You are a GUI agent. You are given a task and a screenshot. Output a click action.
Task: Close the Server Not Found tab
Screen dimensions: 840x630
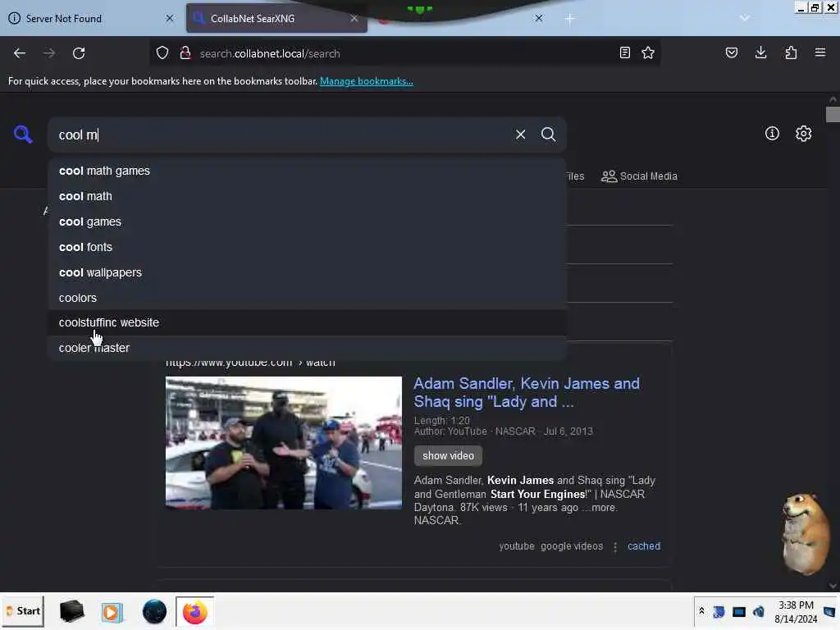coord(170,18)
